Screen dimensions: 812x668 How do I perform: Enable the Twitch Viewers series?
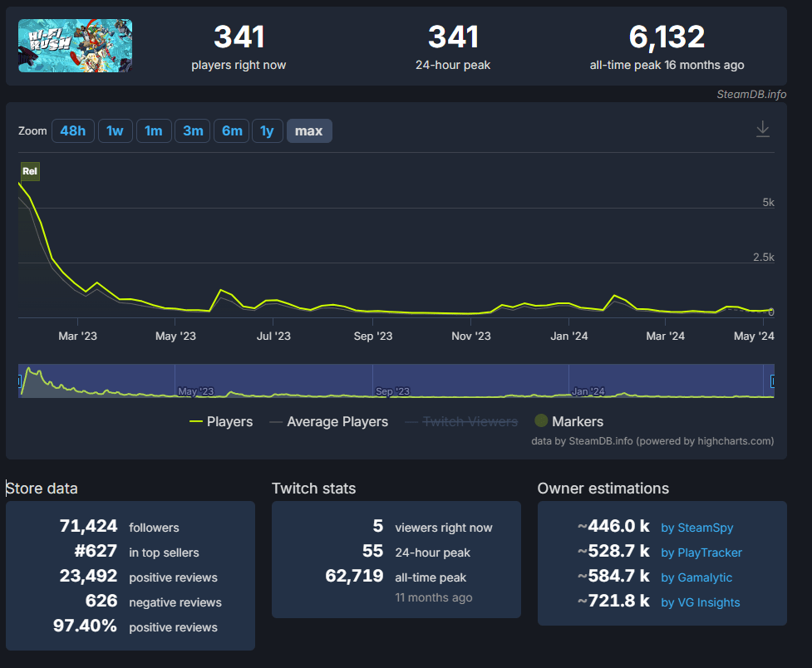point(461,422)
